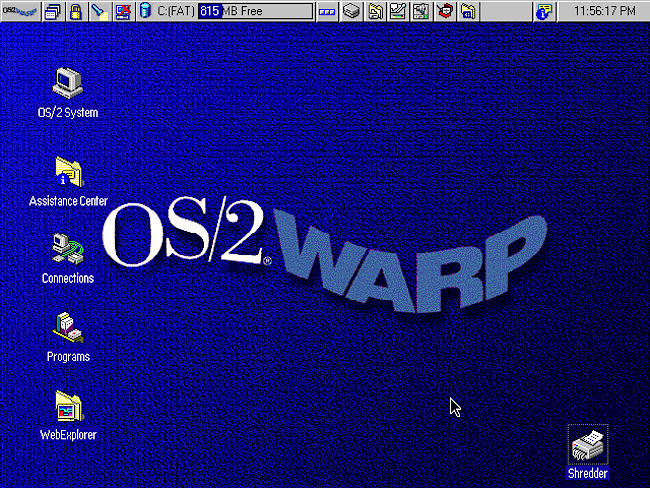Click the red hexagon tray icon
650x488 pixels.
[444, 11]
